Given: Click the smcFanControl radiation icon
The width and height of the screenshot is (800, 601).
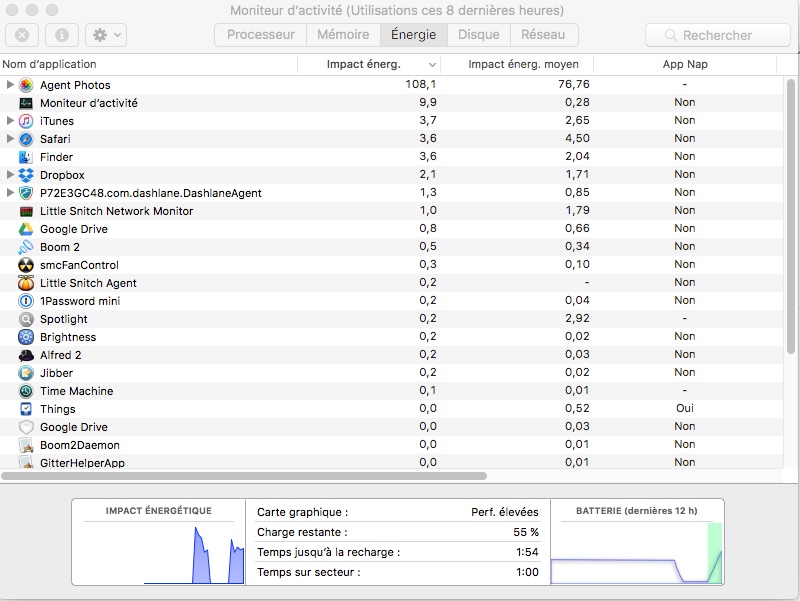Looking at the screenshot, I should pyautogui.click(x=26, y=265).
